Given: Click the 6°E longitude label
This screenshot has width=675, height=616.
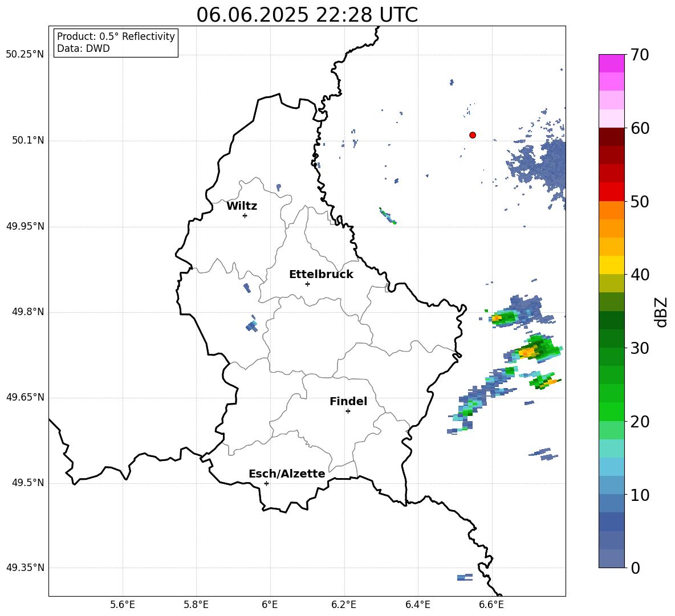Looking at the screenshot, I should point(270,605).
